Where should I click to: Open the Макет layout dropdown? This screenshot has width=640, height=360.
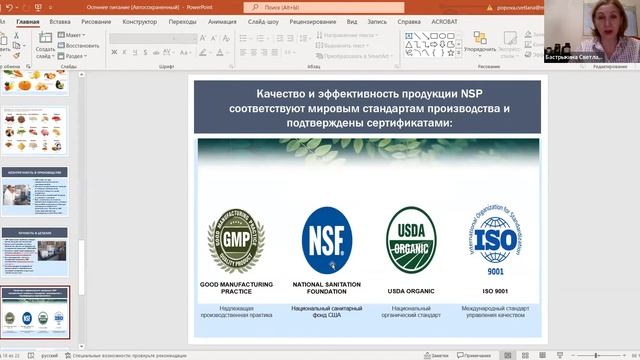(71, 35)
